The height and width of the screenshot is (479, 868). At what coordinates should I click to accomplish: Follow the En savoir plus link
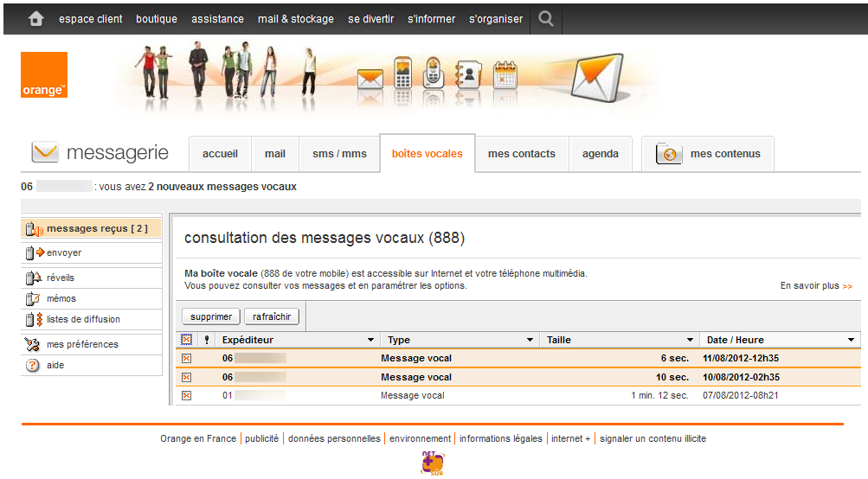pyautogui.click(x=815, y=286)
